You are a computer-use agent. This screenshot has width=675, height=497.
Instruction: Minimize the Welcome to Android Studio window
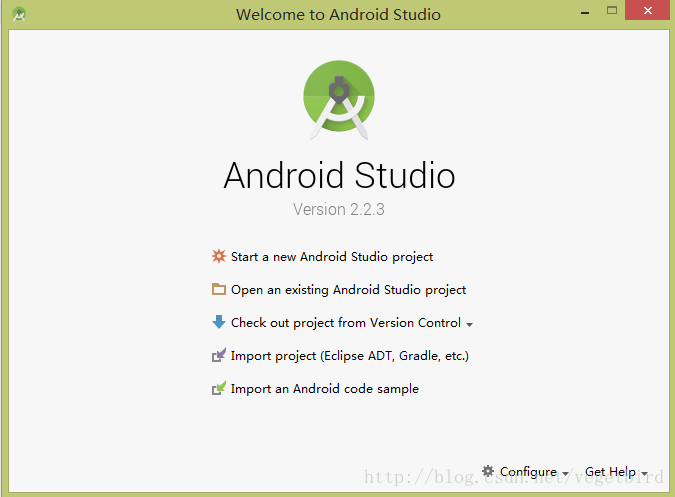[585, 12]
